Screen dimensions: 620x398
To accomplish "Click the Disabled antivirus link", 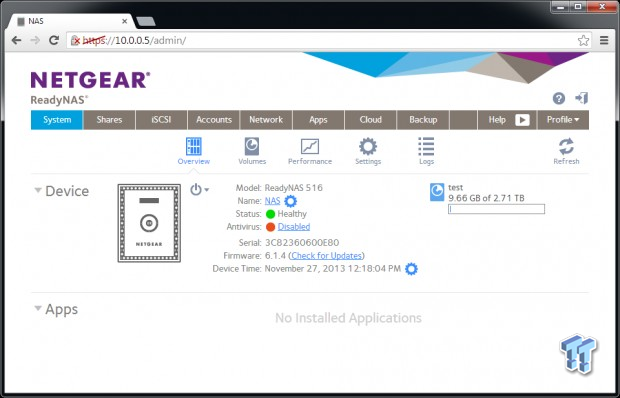I will [294, 226].
